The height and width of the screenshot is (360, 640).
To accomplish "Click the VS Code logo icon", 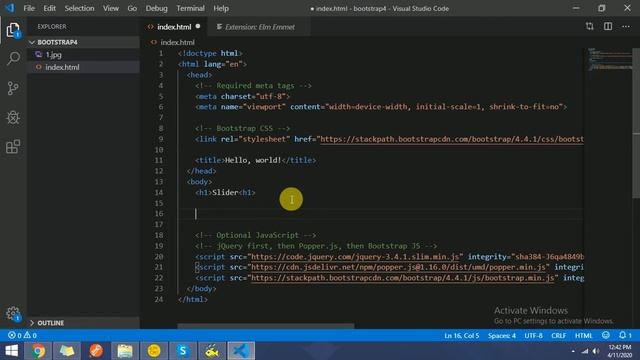I will click(x=9, y=8).
